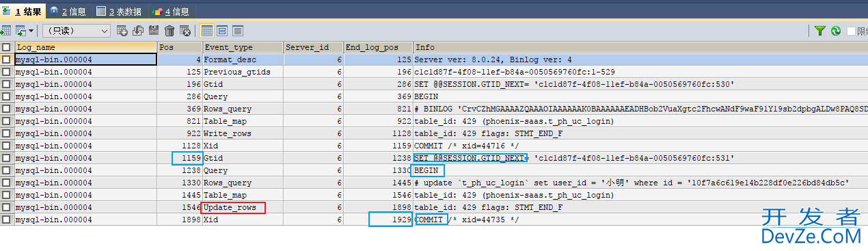Check the Write_rows row checkbox
The width and height of the screenshot is (868, 251).
(6, 133)
